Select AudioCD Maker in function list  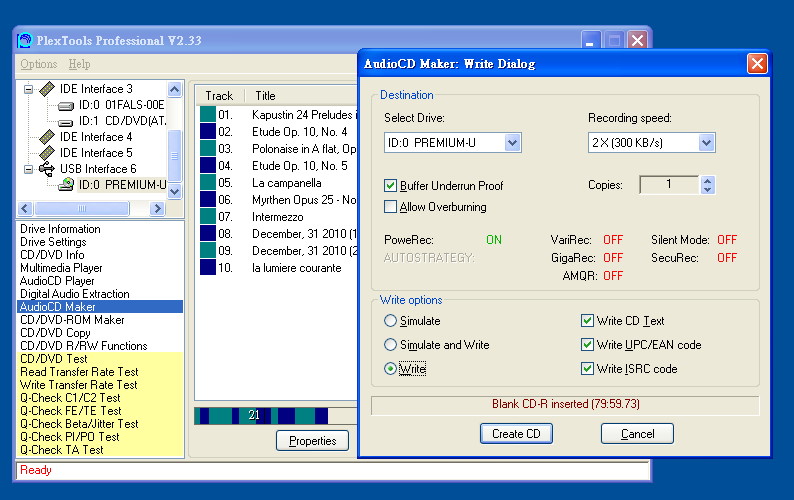(100, 307)
